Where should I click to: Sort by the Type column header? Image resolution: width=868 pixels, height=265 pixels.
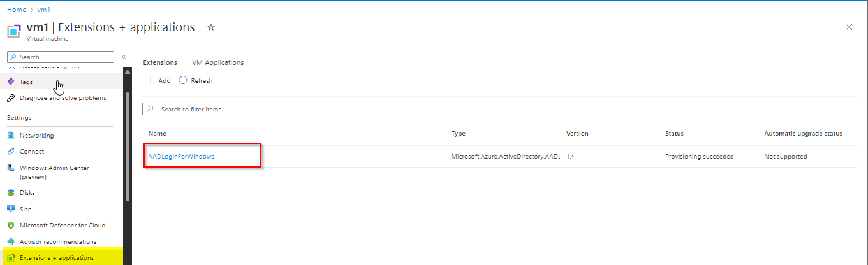(459, 134)
